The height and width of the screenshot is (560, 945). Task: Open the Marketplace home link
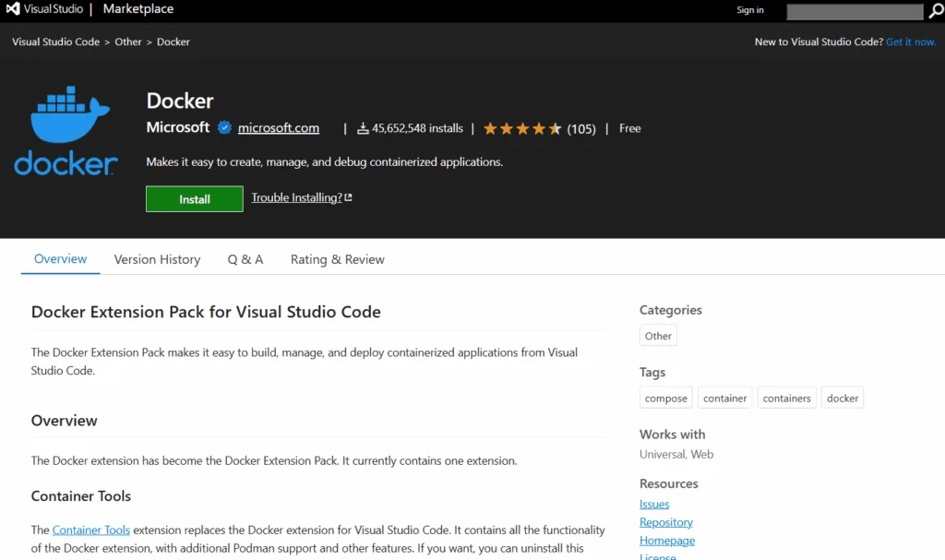coord(138,9)
